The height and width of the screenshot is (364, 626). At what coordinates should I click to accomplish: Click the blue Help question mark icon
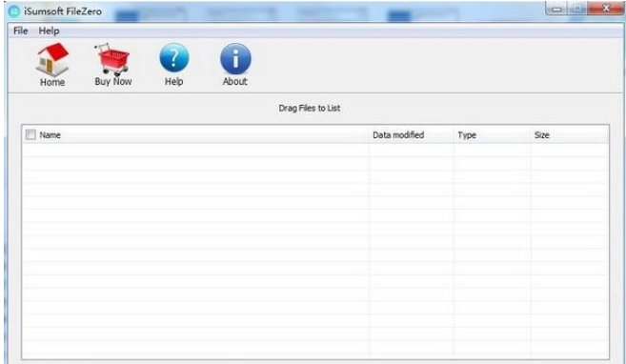coord(174,58)
